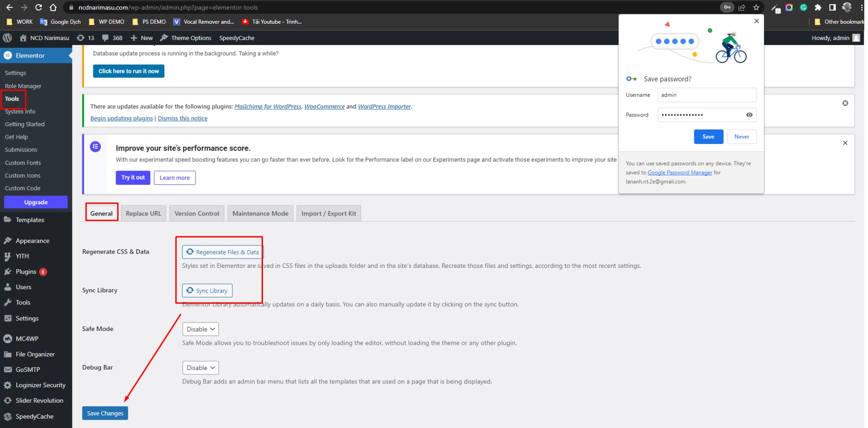Dismiss the plugin updates notice icon

coord(845,103)
